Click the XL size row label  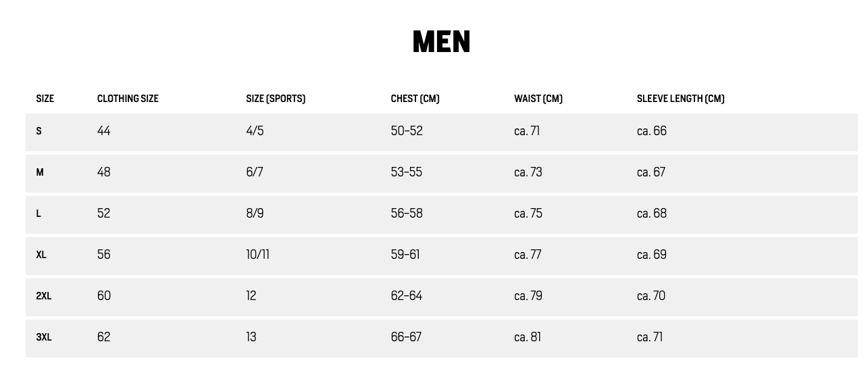[x=41, y=255]
